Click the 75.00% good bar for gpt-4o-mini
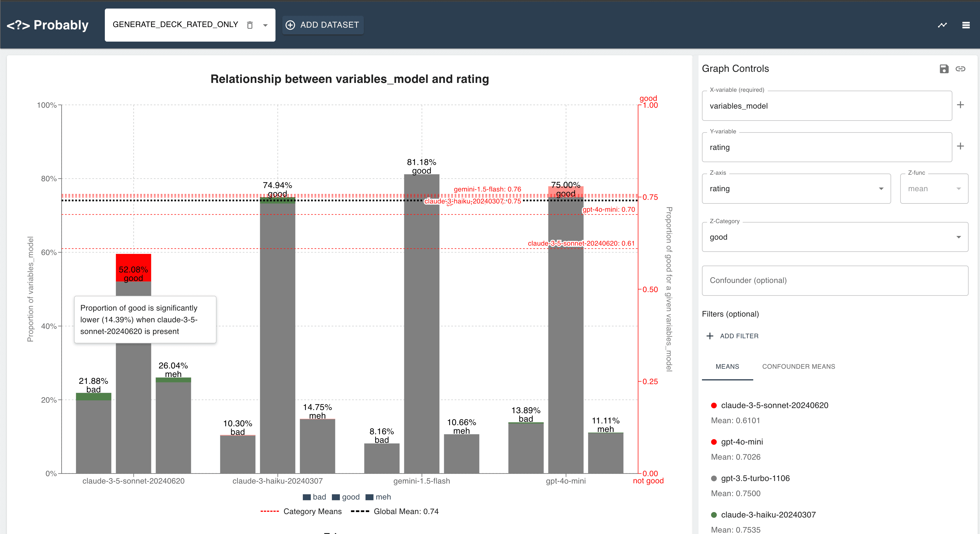This screenshot has width=980, height=534. (566, 330)
